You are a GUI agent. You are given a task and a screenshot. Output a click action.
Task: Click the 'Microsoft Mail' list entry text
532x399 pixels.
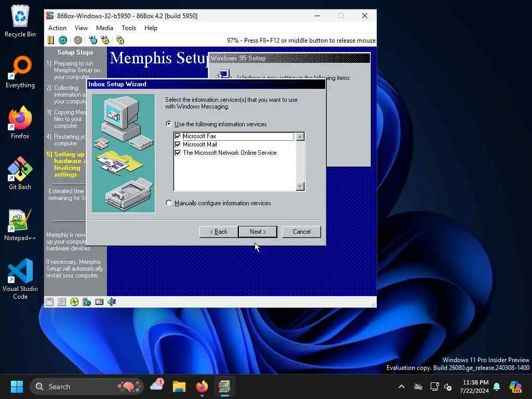(x=200, y=144)
